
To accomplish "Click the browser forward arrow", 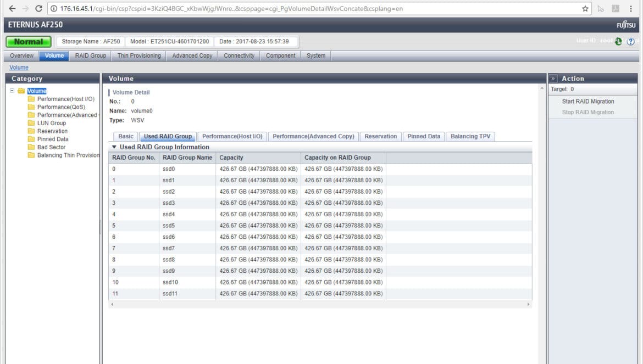I will tap(25, 9).
